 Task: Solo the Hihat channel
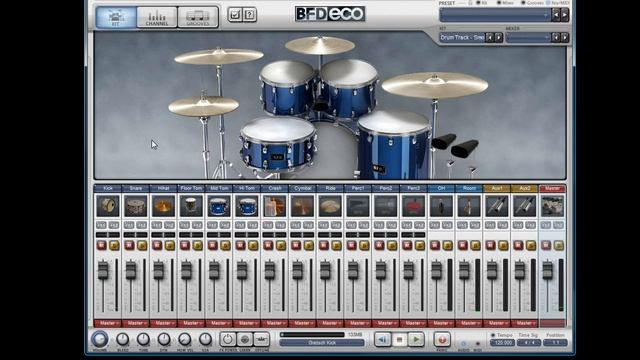tap(170, 245)
